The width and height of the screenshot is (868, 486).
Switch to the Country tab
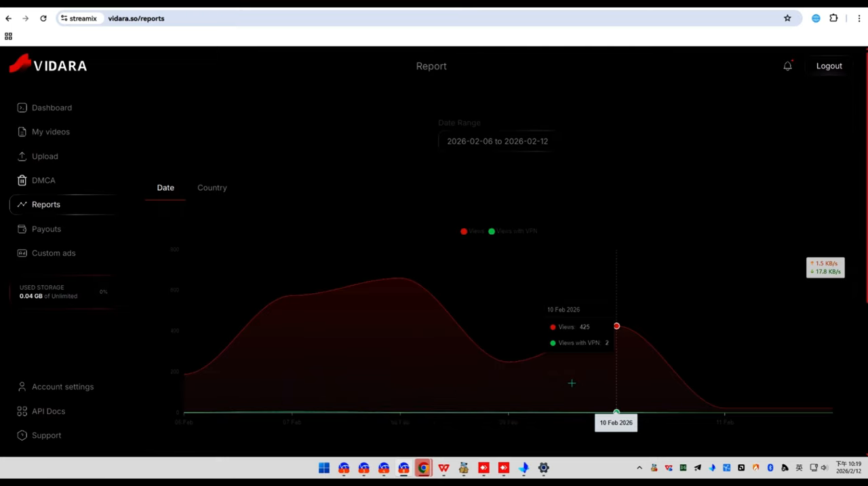(x=212, y=188)
